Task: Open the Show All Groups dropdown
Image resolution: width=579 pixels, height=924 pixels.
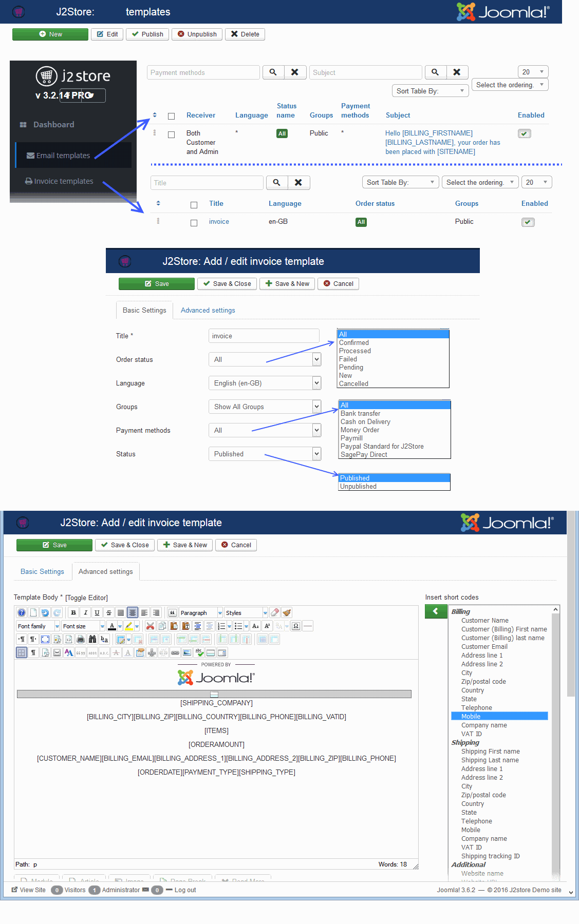Action: (x=265, y=407)
